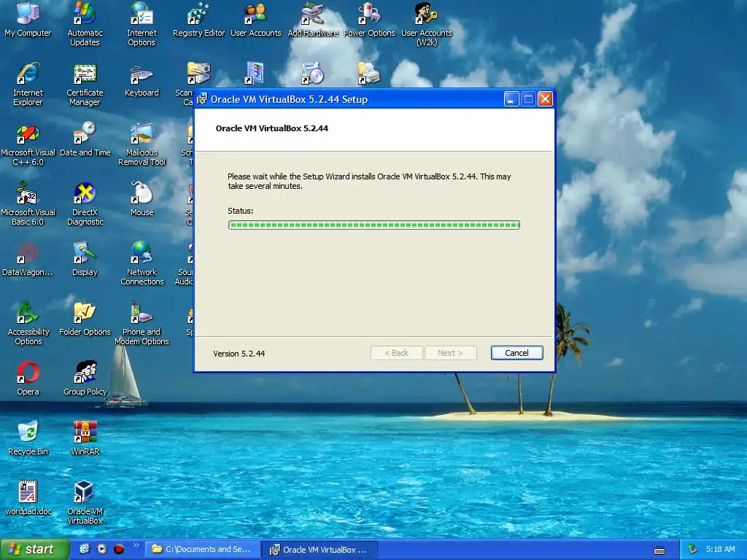Click the CD and box icon above dialog
747x560 pixels.
(x=312, y=73)
